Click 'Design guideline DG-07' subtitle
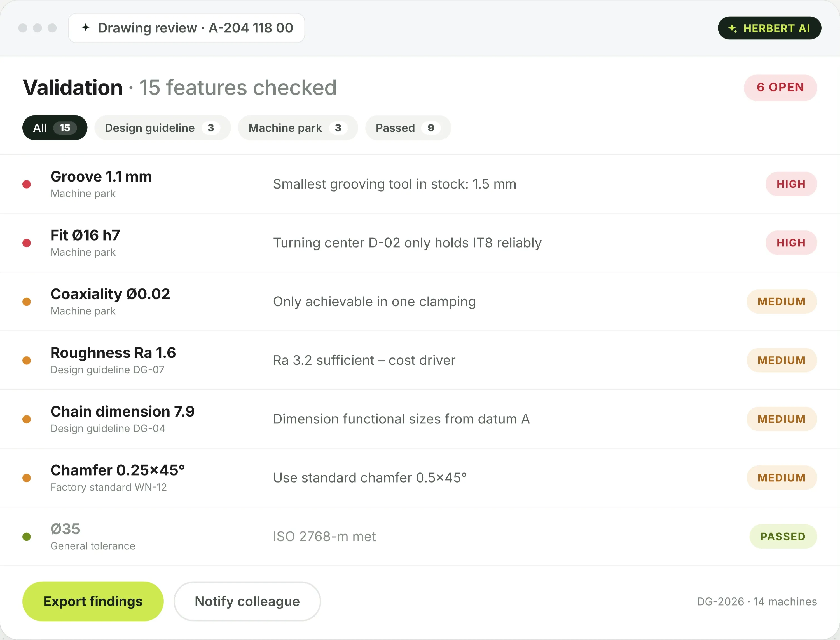Screen dimensions: 840x640 [x=107, y=370]
